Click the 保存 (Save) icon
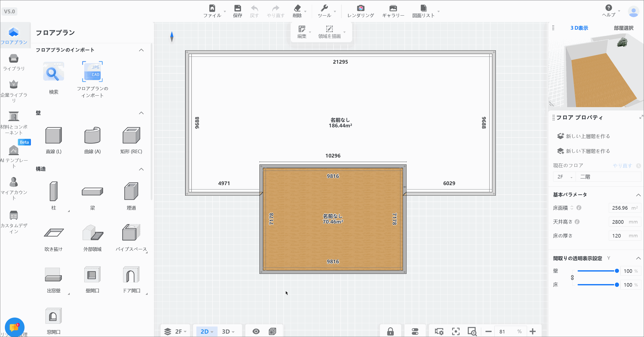 237,8
